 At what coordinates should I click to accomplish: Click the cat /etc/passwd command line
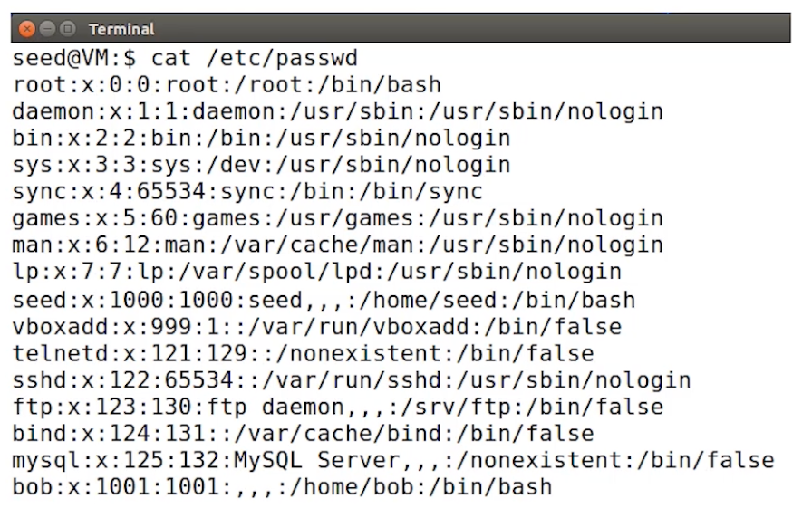coord(185,58)
